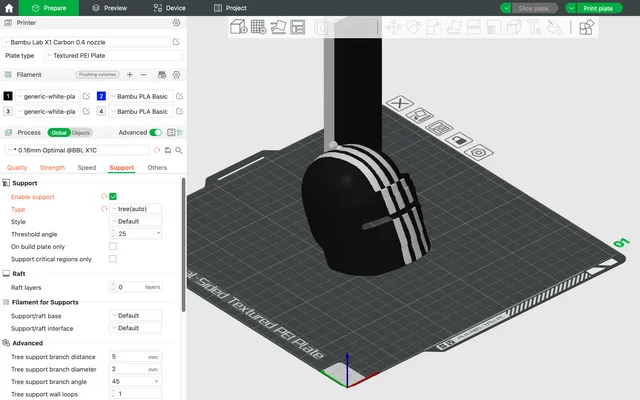Image resolution: width=640 pixels, height=400 pixels.
Task: Check the On build plate only box
Action: click(113, 246)
